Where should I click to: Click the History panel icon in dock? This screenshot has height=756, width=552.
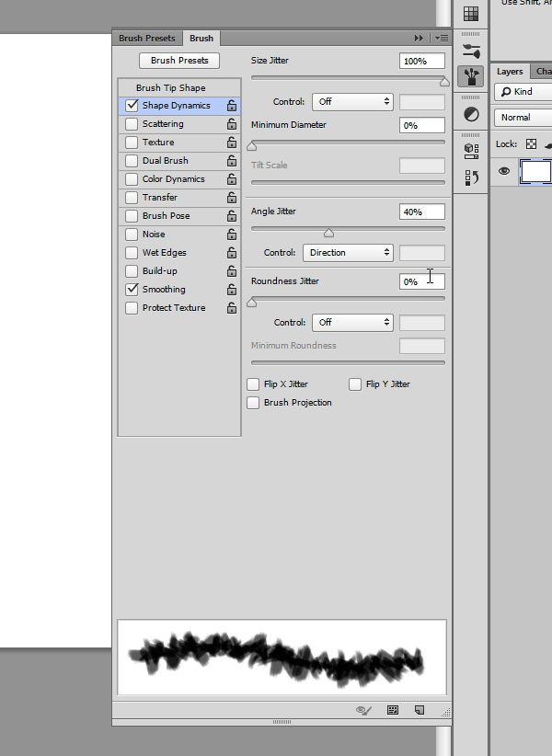point(470,178)
